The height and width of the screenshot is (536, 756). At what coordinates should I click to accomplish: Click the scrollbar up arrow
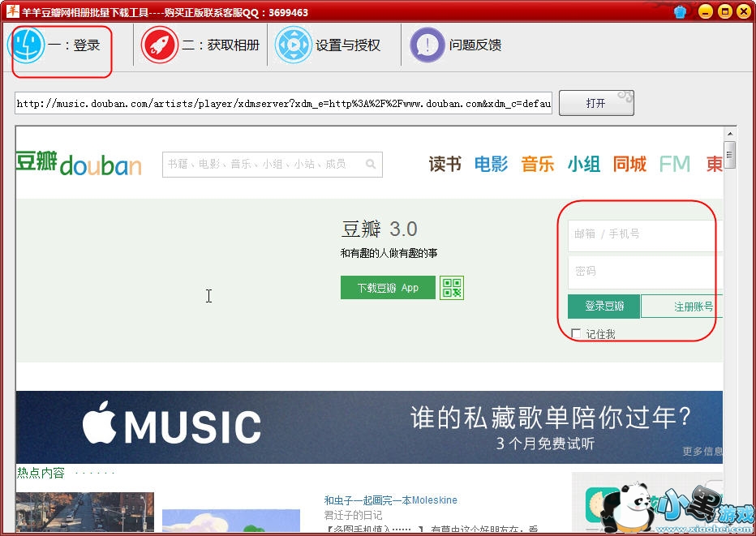tap(730, 134)
